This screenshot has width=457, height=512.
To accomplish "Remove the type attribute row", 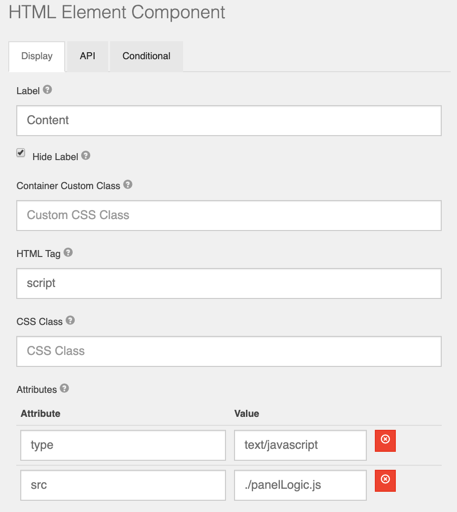I will click(x=385, y=441).
